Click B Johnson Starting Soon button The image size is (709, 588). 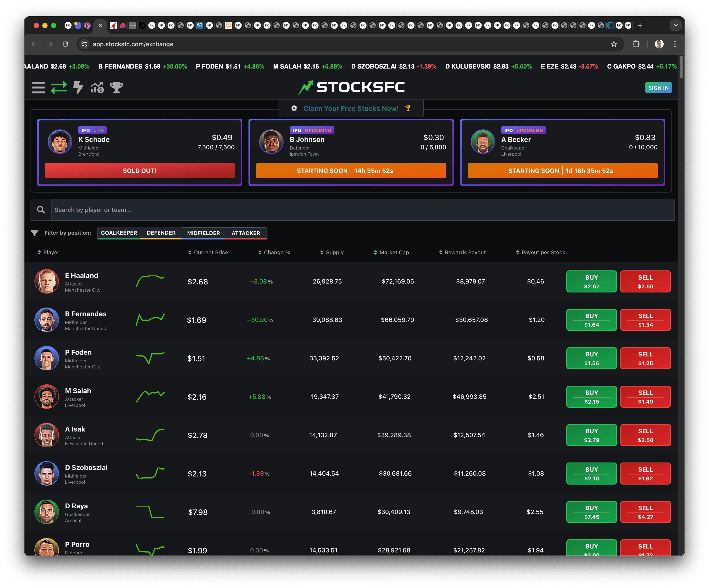coord(351,170)
